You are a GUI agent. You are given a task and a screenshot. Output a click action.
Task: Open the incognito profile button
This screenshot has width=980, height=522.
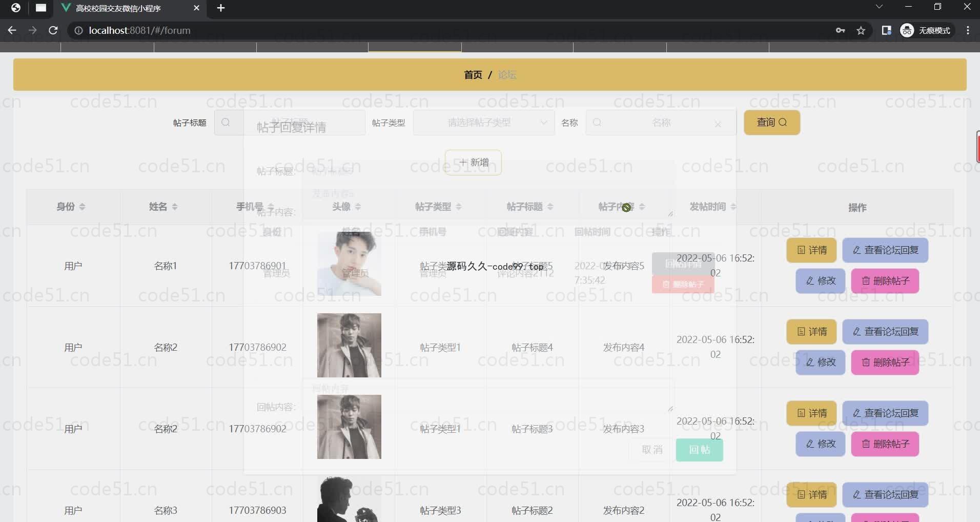tap(926, 30)
